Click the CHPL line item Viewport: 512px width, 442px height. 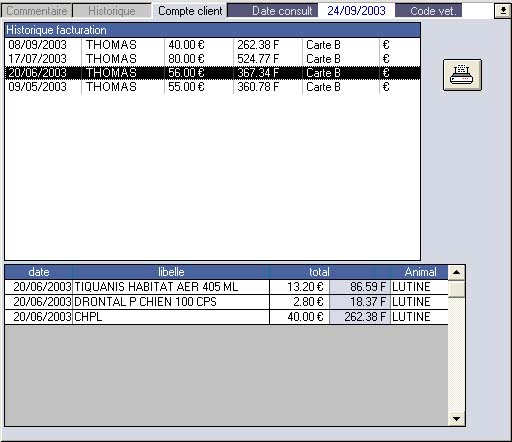tap(226, 317)
